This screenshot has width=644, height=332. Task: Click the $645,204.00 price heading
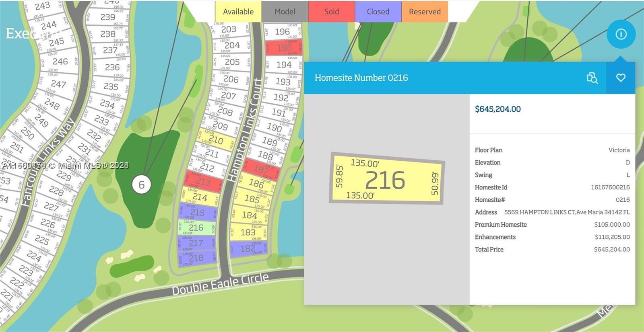498,109
